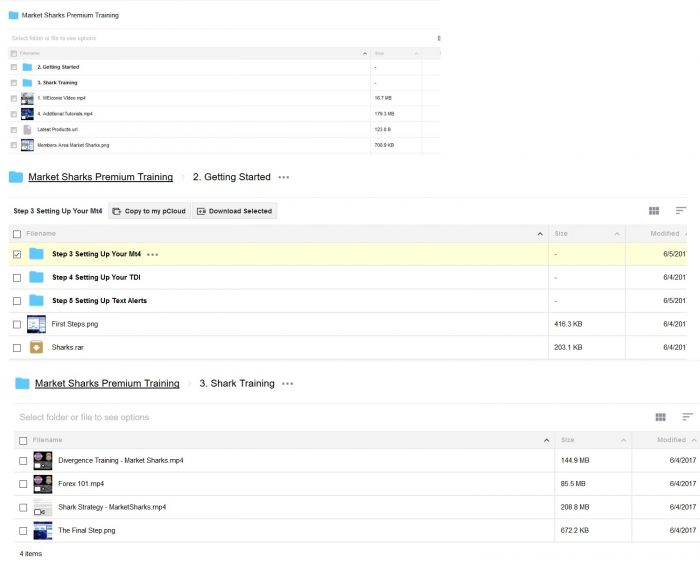Viewport: 700px width, 565px height.
Task: Click the Download Selected button
Action: coord(235,211)
